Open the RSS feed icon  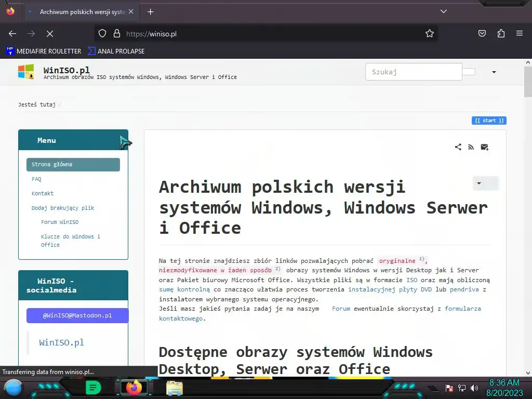coord(471,147)
